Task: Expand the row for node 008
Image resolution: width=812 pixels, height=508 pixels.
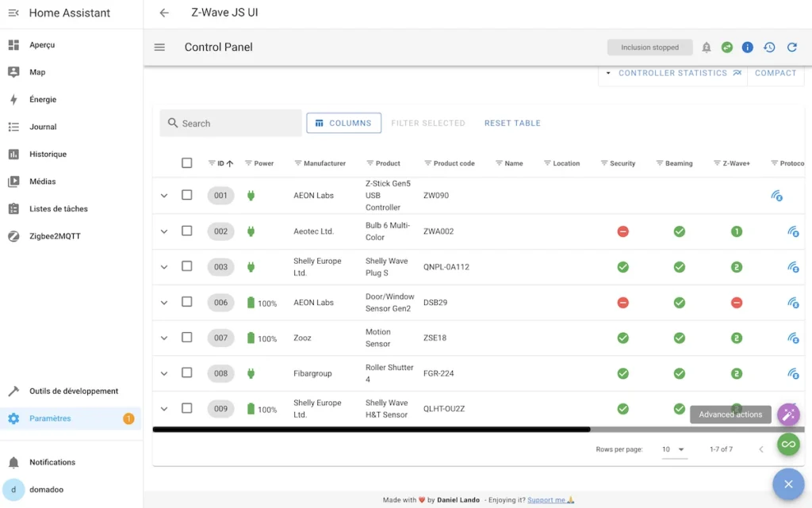Action: (x=164, y=373)
